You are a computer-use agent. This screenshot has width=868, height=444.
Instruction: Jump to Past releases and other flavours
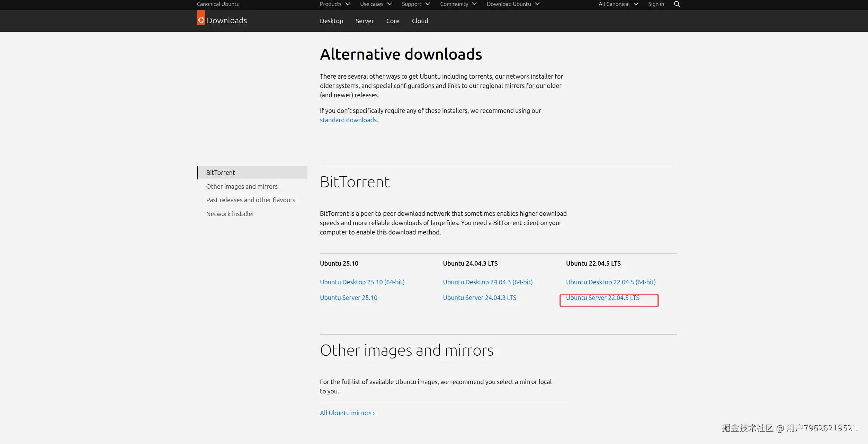250,200
